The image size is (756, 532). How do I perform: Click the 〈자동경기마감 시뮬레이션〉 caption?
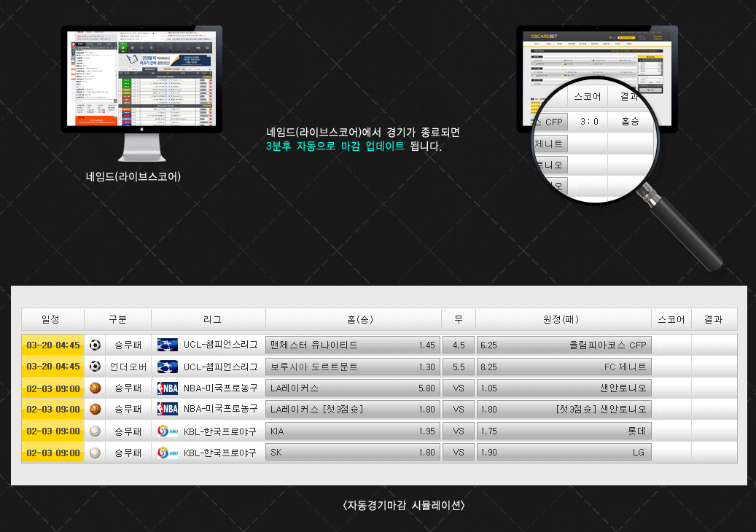point(404,505)
